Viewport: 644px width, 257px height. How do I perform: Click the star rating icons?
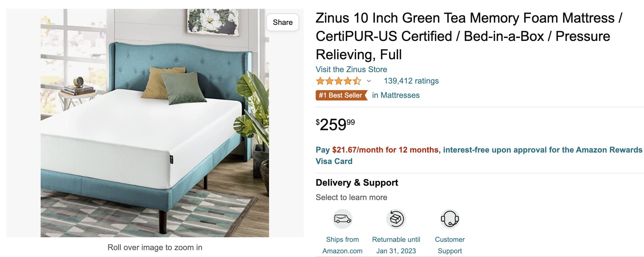338,81
